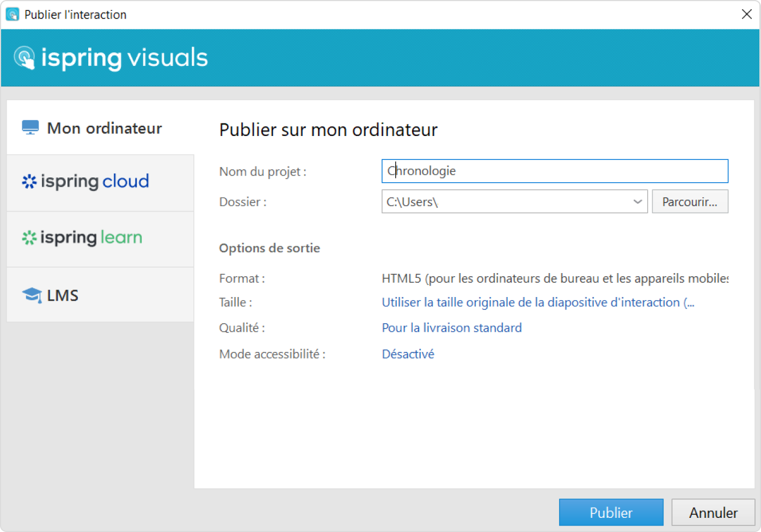
Task: Click the iSpring Learn green star icon
Action: pyautogui.click(x=29, y=238)
